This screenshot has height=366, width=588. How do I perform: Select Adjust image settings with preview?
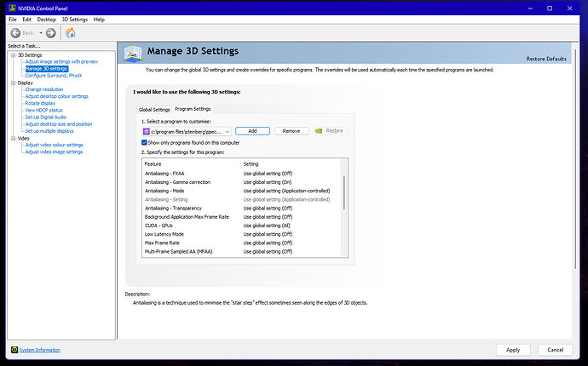(x=61, y=61)
